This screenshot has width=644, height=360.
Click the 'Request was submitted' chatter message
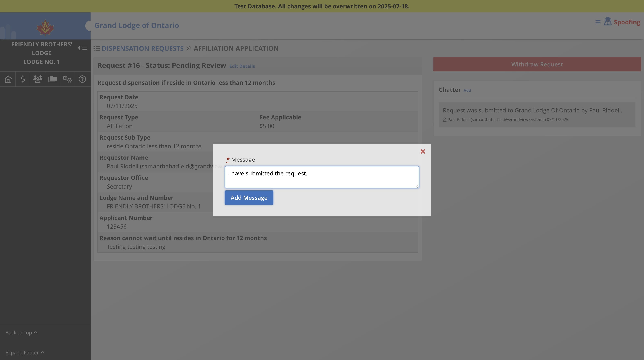[532, 110]
